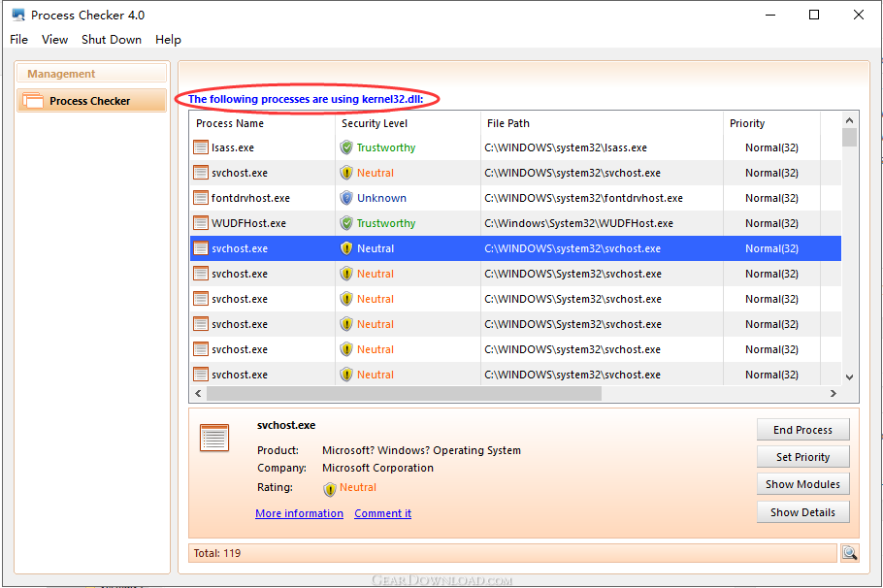Click the C:\WINDOWS\system32\lsass.exe file path
This screenshot has width=883, height=588.
[566, 147]
